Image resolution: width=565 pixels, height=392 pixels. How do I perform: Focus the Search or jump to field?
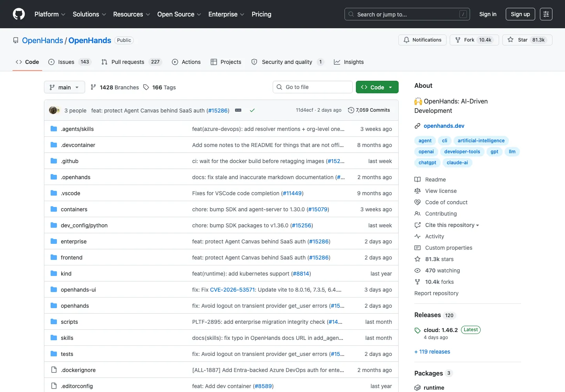(x=407, y=14)
